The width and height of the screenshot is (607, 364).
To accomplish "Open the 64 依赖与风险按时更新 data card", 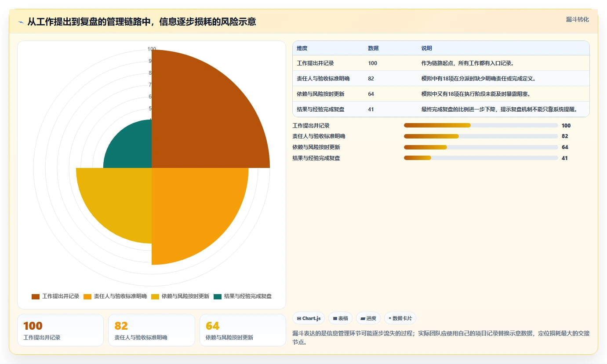I will [243, 330].
